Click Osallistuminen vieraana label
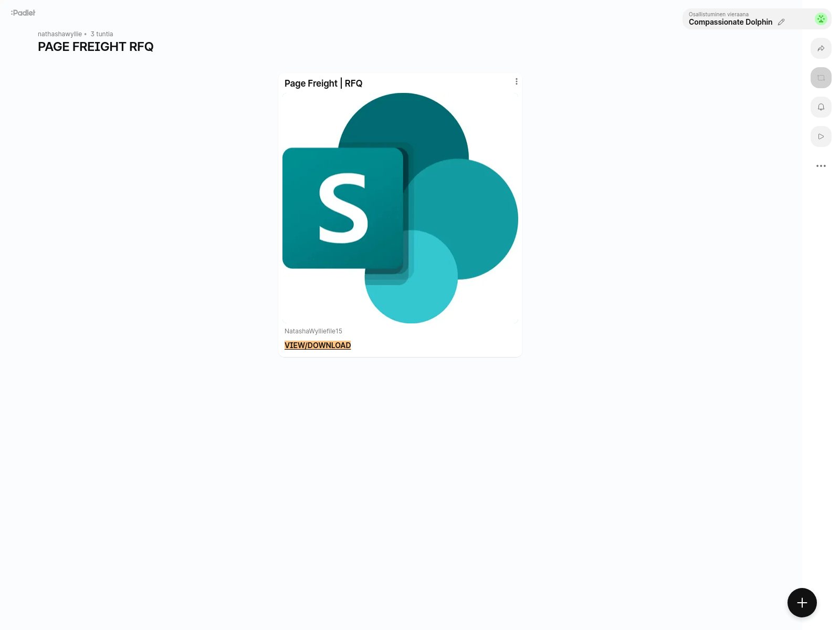 719,14
